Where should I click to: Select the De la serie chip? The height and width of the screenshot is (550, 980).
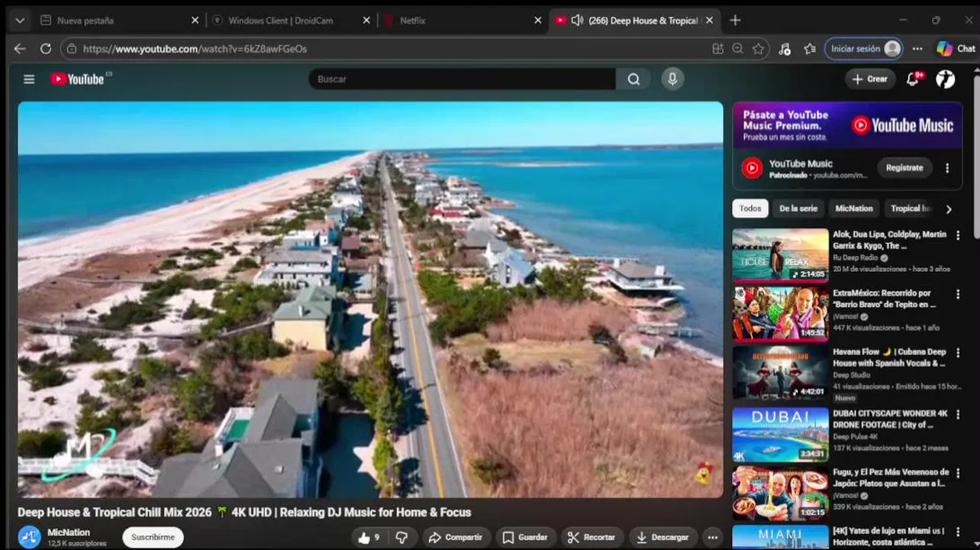point(798,209)
